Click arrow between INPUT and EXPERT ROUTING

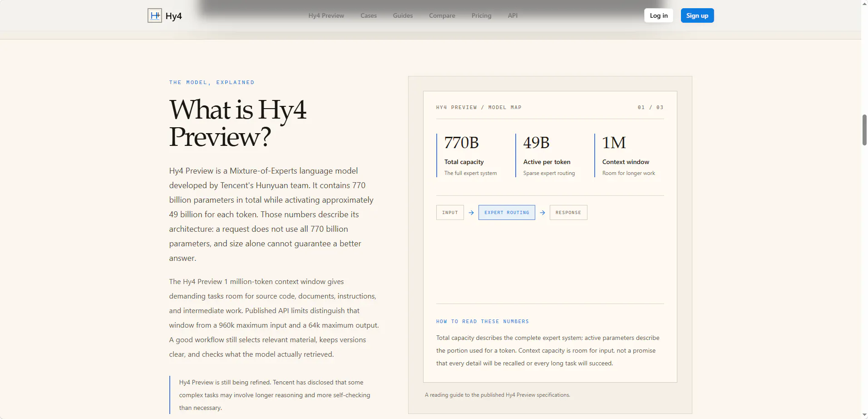point(471,213)
